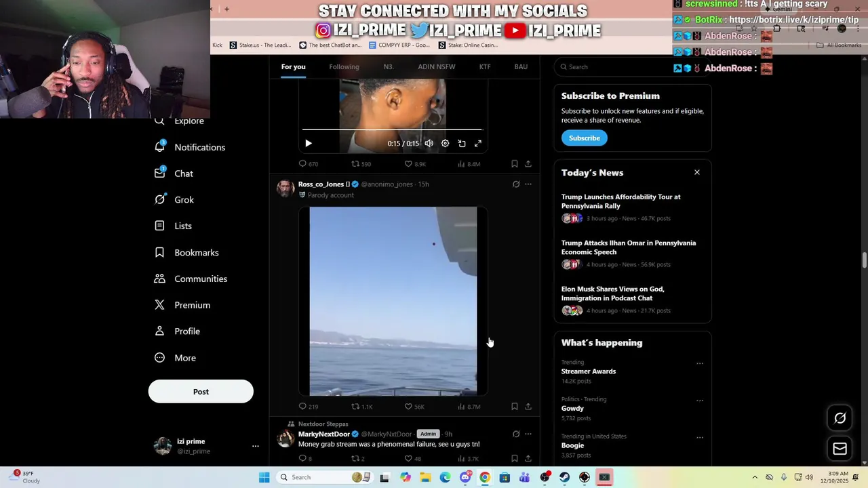The image size is (868, 488).
Task: Open Gowdy trend options menu
Action: [x=700, y=401]
